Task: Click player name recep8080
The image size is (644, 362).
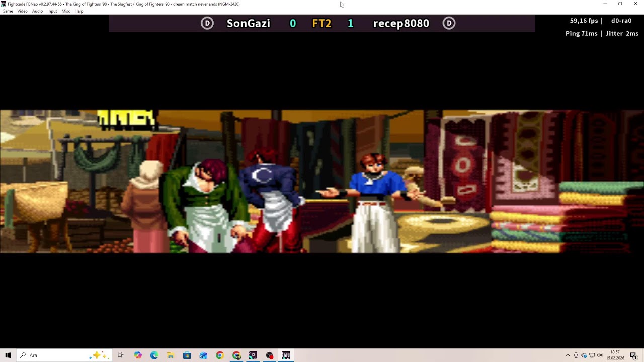Action: click(401, 23)
